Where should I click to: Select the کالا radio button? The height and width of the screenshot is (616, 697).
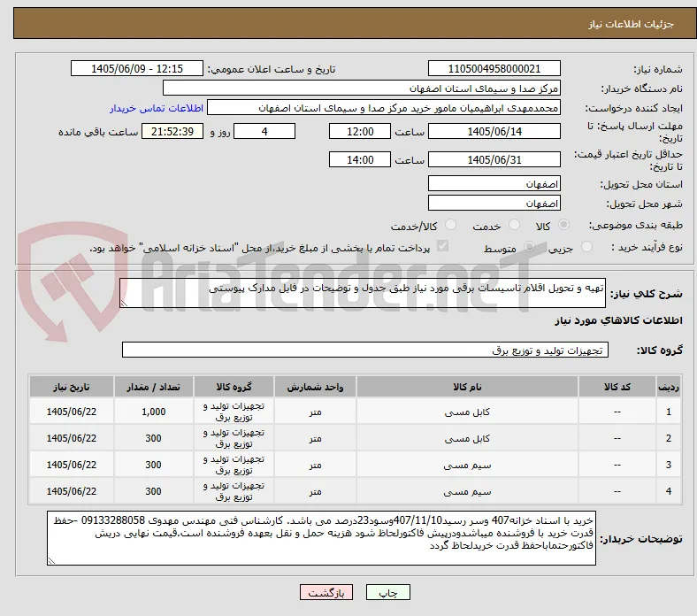point(563,225)
